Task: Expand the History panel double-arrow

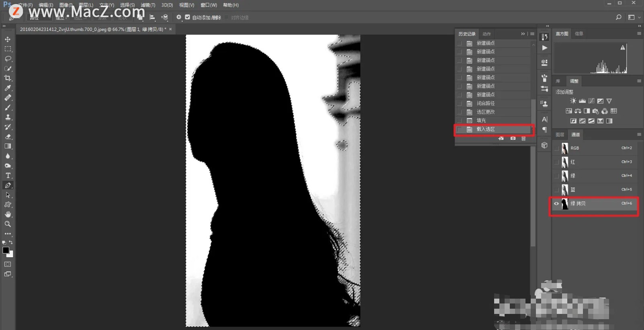Action: tap(523, 34)
